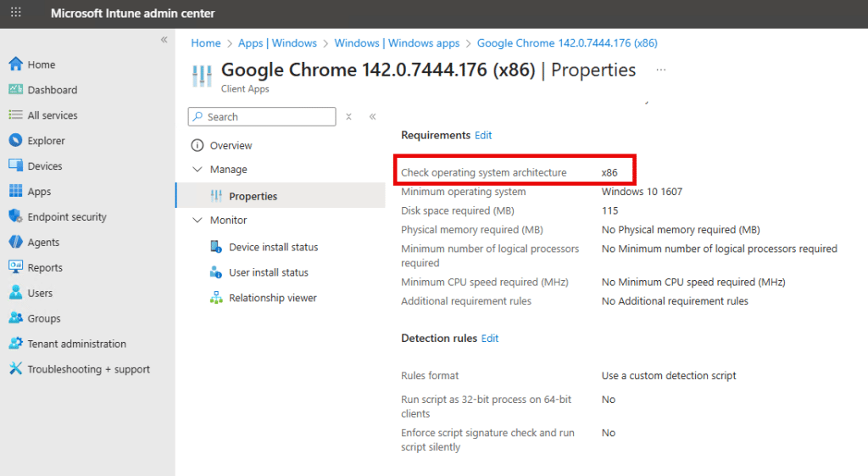The height and width of the screenshot is (476, 868).
Task: Collapse the resource menu pane chevron
Action: click(x=372, y=117)
